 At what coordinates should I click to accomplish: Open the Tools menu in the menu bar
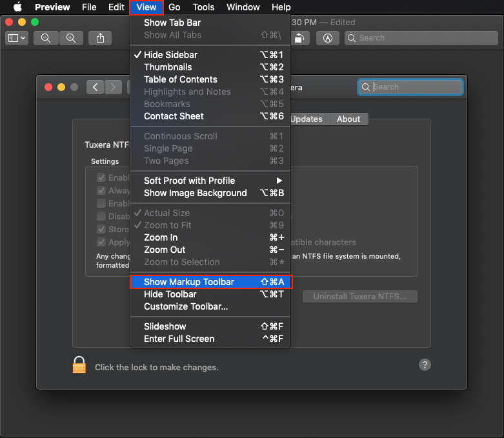203,7
